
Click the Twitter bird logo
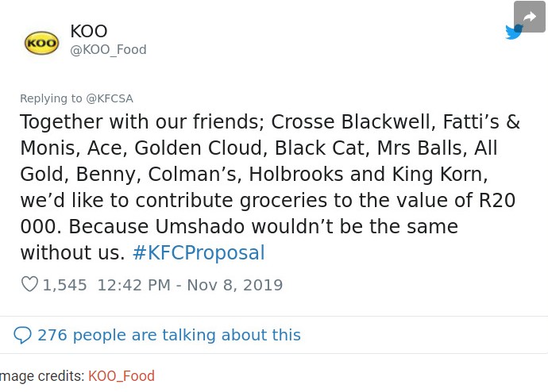(x=513, y=32)
